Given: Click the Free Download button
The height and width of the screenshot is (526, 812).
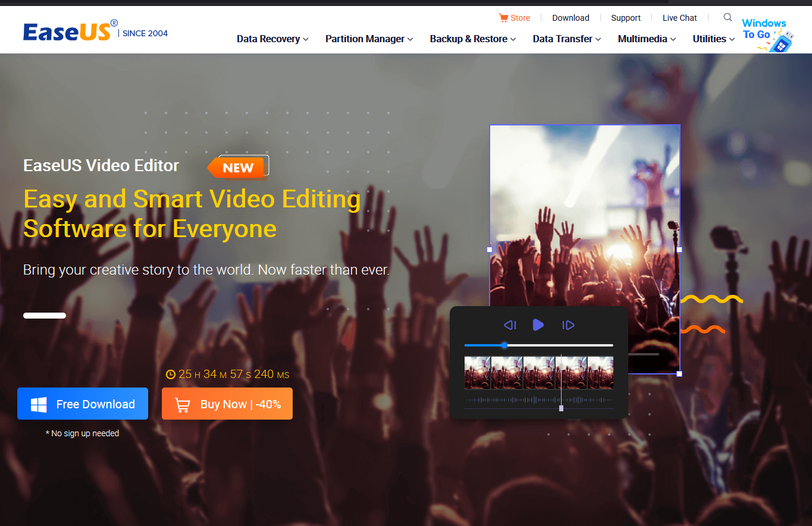Looking at the screenshot, I should tap(83, 404).
